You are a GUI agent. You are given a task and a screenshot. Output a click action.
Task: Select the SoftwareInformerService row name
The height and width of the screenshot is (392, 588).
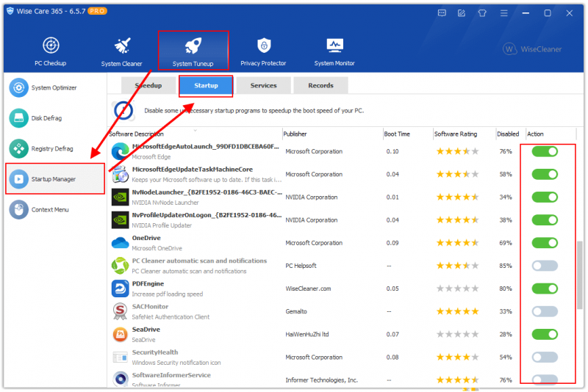[x=171, y=375]
